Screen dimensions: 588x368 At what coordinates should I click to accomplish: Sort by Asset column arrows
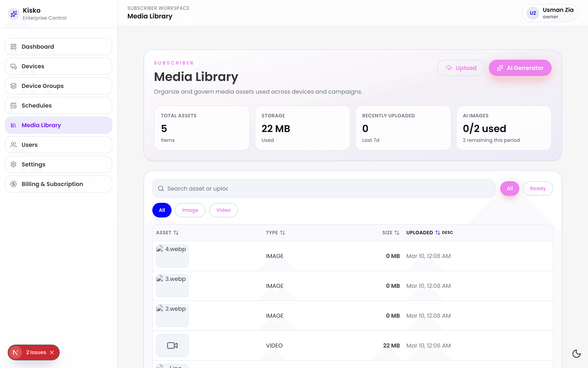point(176,233)
